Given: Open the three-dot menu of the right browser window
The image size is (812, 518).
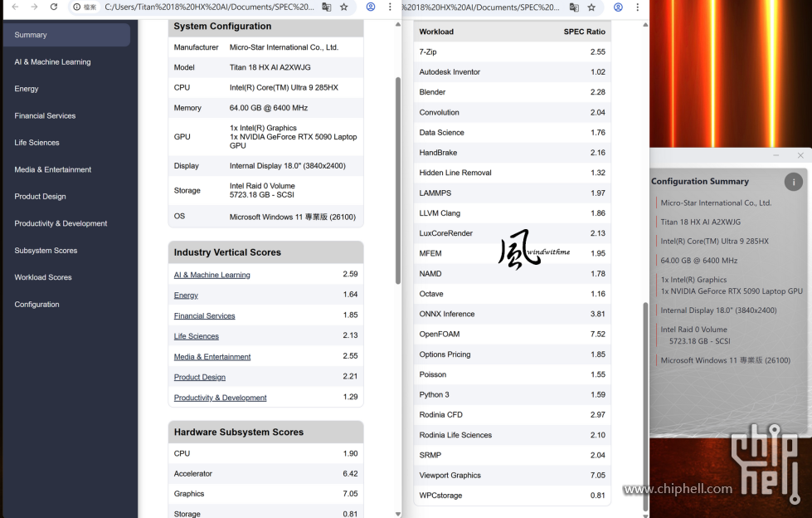Looking at the screenshot, I should tap(638, 7).
